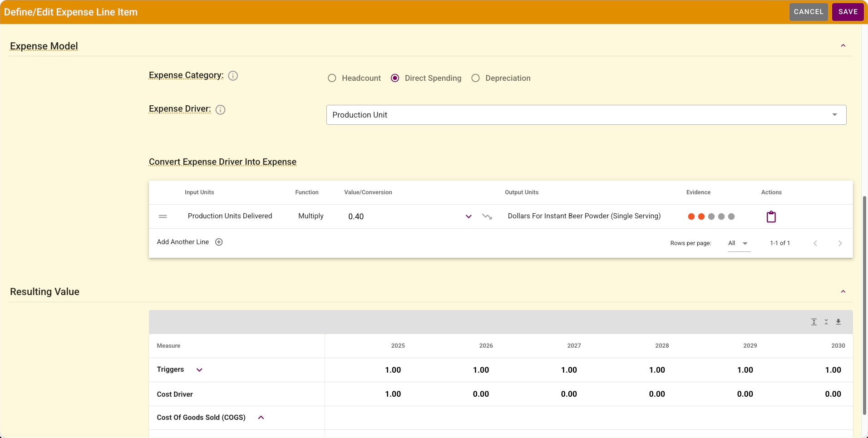Click the Expense Driver label
This screenshot has width=868, height=438.
pyautogui.click(x=180, y=109)
